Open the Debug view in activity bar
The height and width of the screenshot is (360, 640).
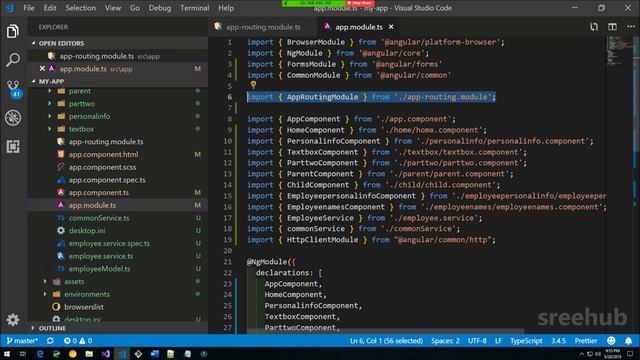(13, 118)
